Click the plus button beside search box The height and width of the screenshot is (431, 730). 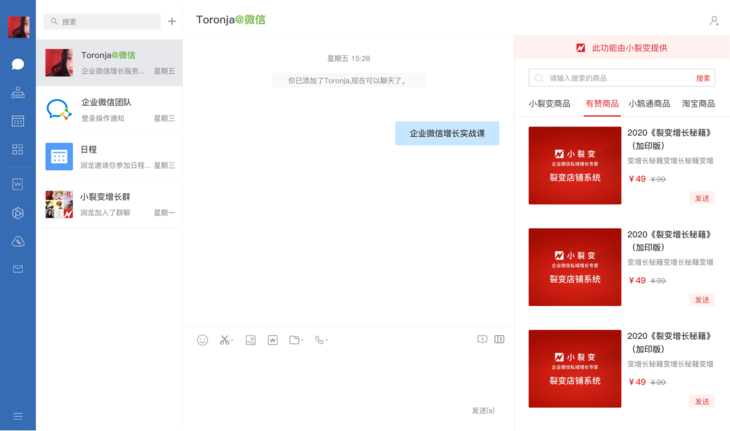point(172,21)
